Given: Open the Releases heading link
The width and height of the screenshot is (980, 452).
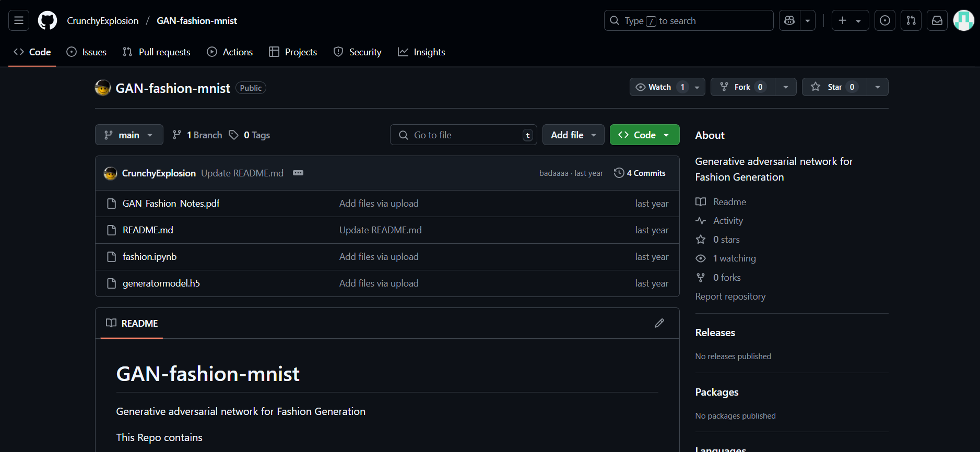Looking at the screenshot, I should pyautogui.click(x=715, y=332).
